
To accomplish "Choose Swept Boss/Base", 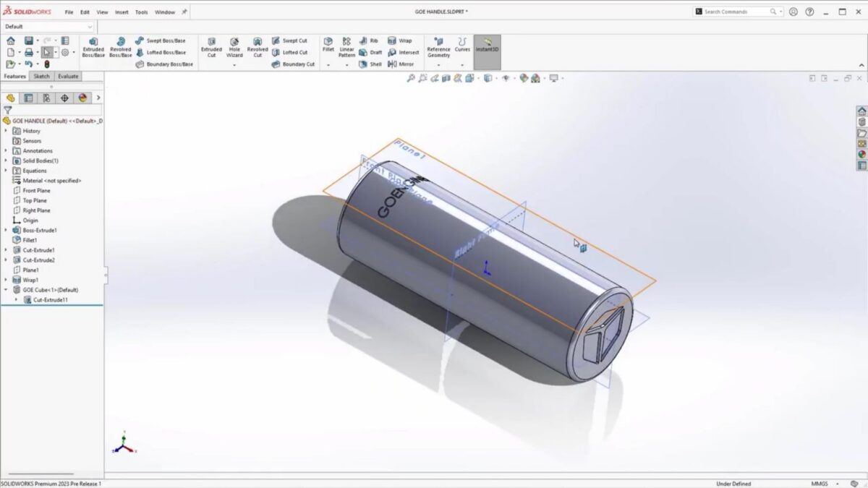I will point(160,40).
